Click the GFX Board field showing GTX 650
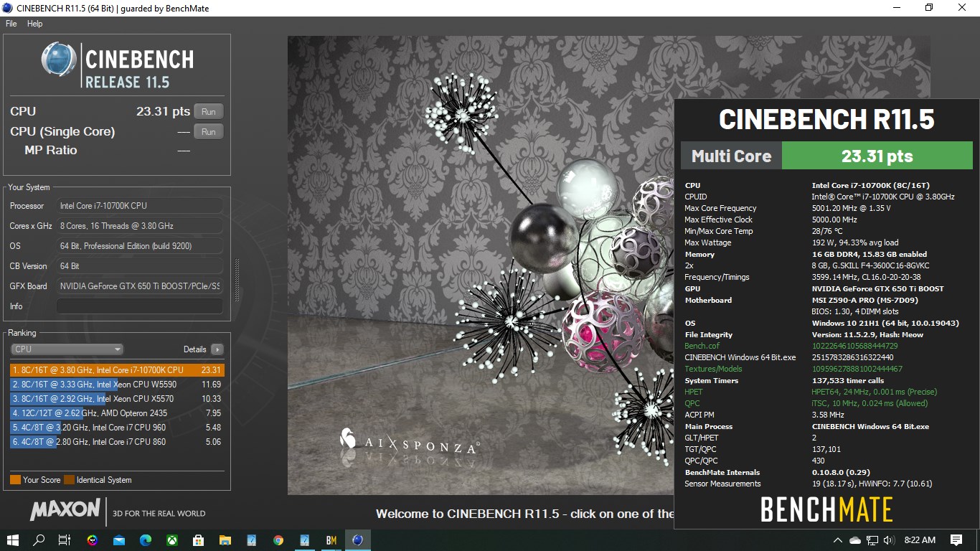The image size is (980, 551). (x=139, y=286)
